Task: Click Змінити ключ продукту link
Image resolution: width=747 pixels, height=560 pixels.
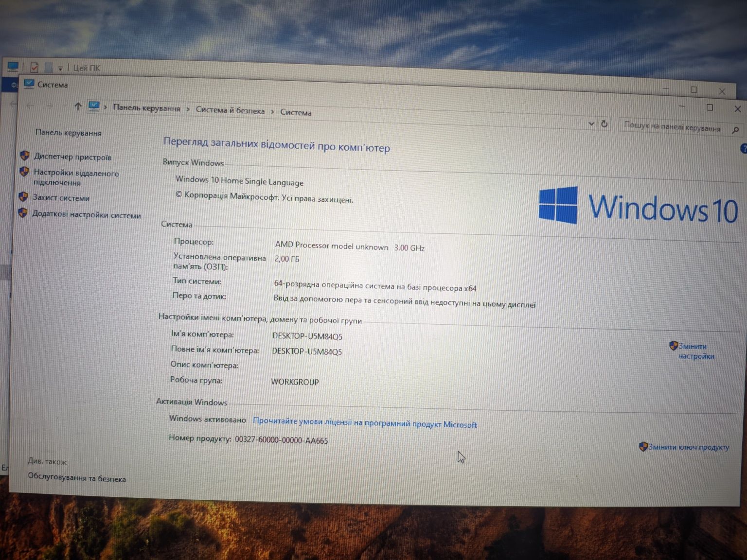Action: tap(688, 447)
